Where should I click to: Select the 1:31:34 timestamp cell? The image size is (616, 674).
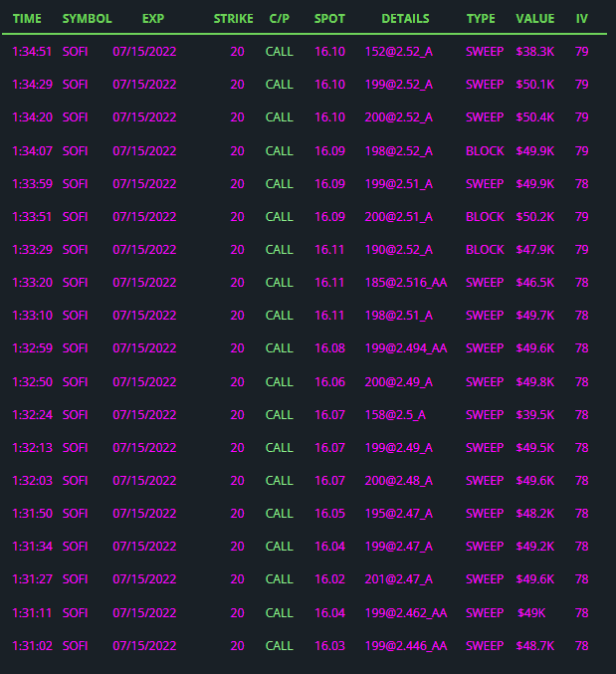click(x=32, y=547)
